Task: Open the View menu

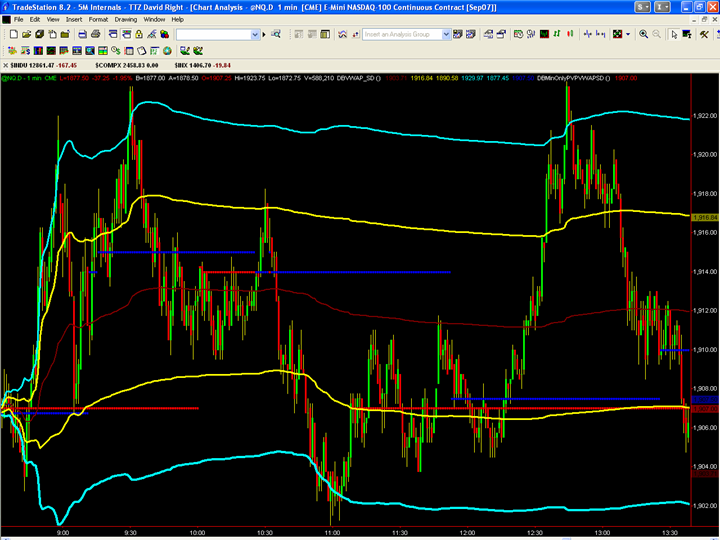Action: coord(53,20)
